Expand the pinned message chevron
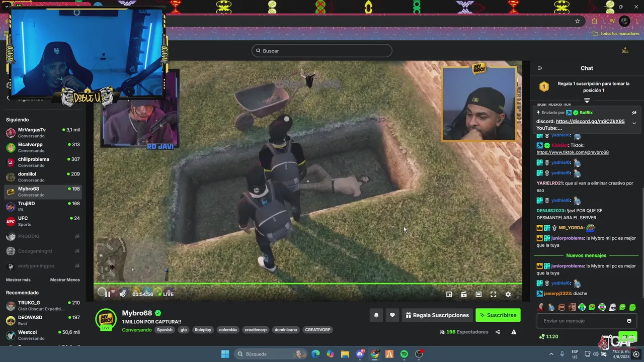Viewport: 644px width, 362px height. [634, 123]
